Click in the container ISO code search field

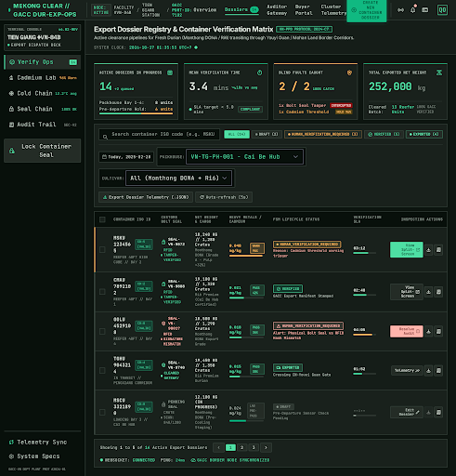click(160, 135)
